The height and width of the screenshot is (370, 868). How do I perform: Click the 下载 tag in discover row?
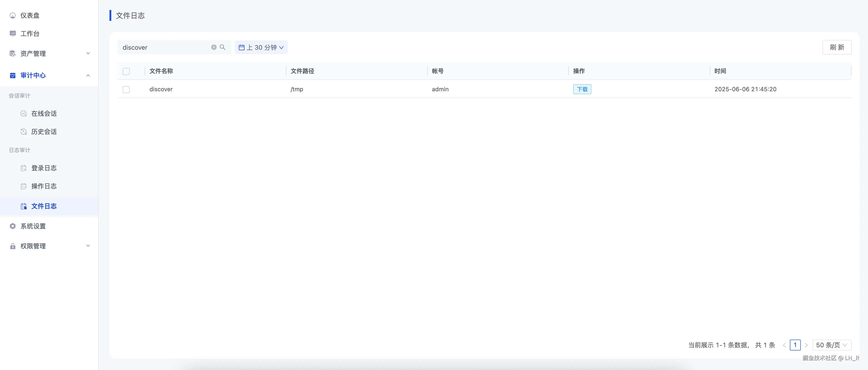[582, 89]
